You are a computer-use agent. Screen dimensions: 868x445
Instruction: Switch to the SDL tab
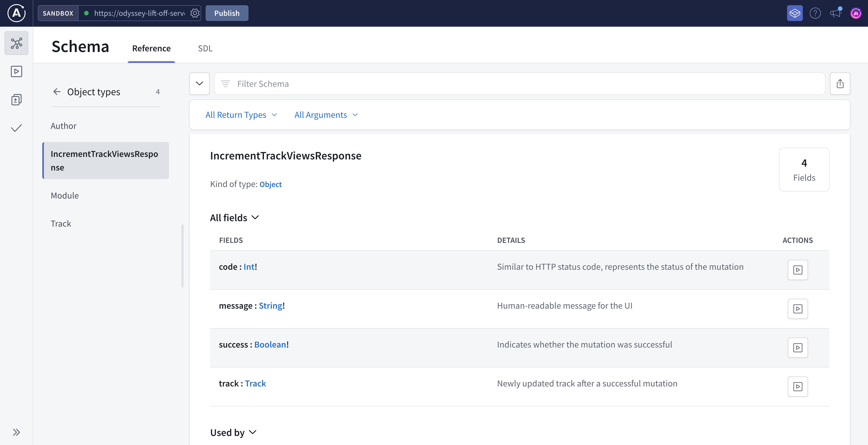point(205,49)
